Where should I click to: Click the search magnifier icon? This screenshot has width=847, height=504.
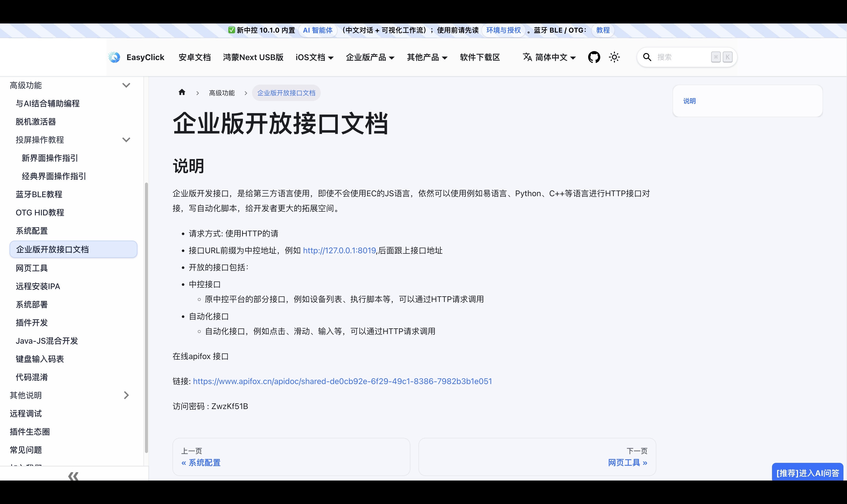(647, 57)
